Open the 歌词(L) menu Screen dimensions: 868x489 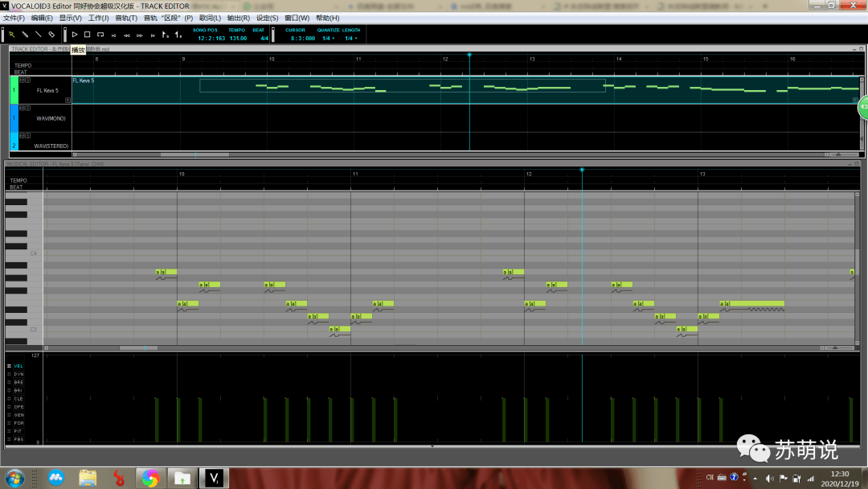pos(210,18)
